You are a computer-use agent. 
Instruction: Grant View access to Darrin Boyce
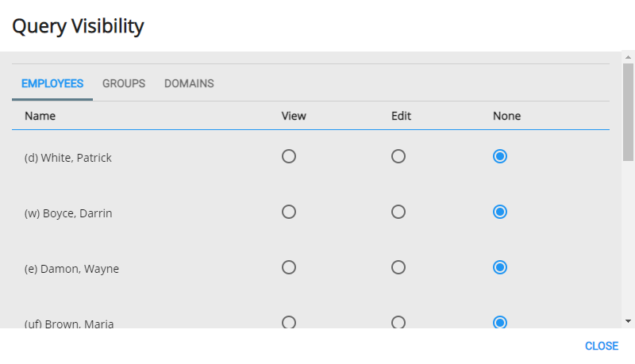(289, 212)
